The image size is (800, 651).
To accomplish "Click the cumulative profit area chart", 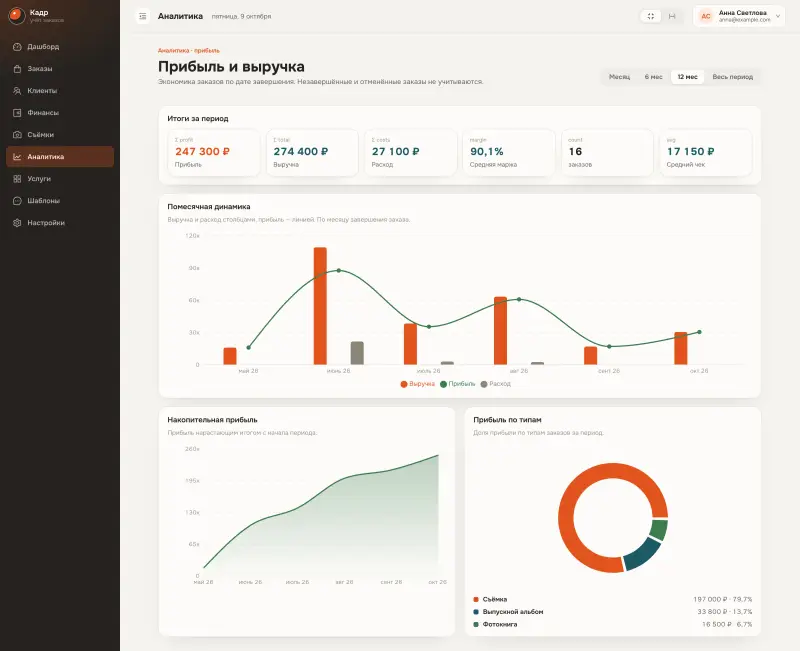I will (320, 515).
